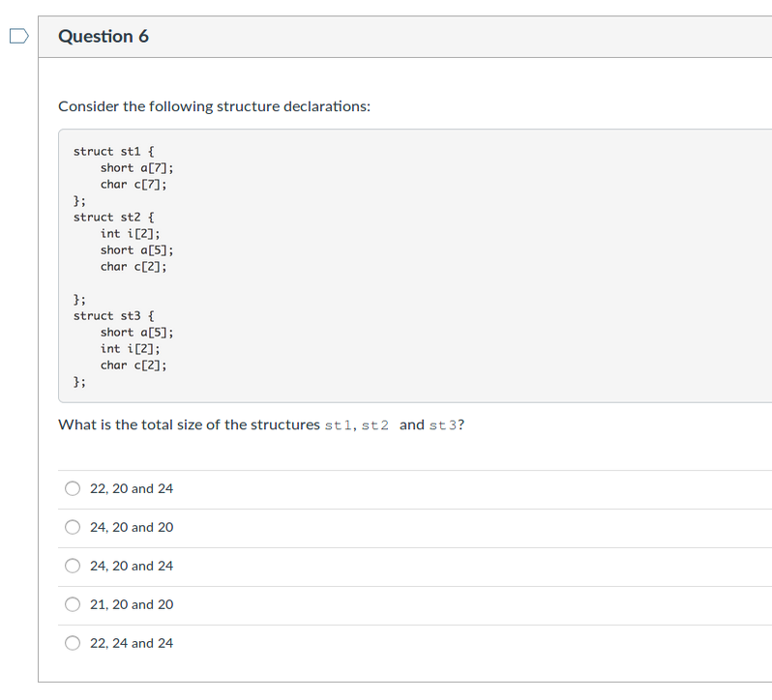Click the Question 6 heading
This screenshot has height=700, width=772.
(x=104, y=37)
